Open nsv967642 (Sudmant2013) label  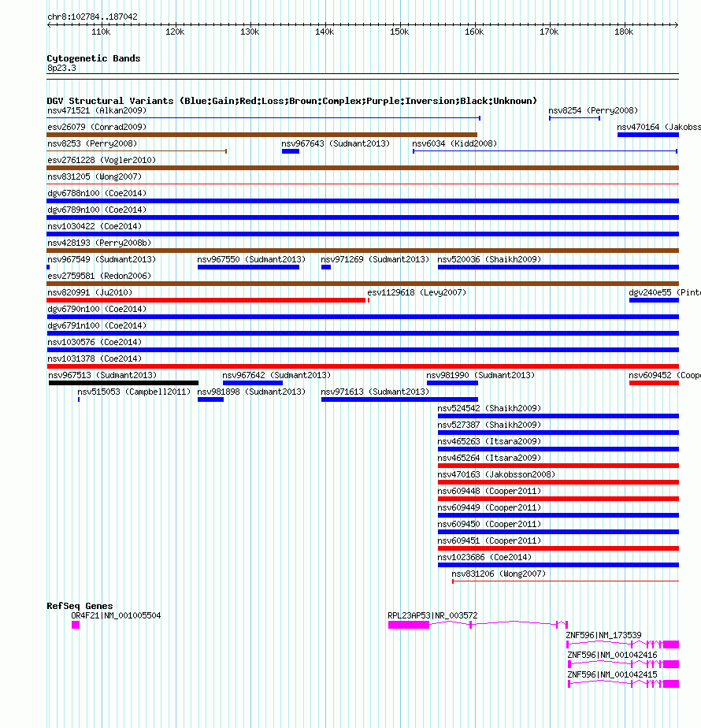coord(276,375)
